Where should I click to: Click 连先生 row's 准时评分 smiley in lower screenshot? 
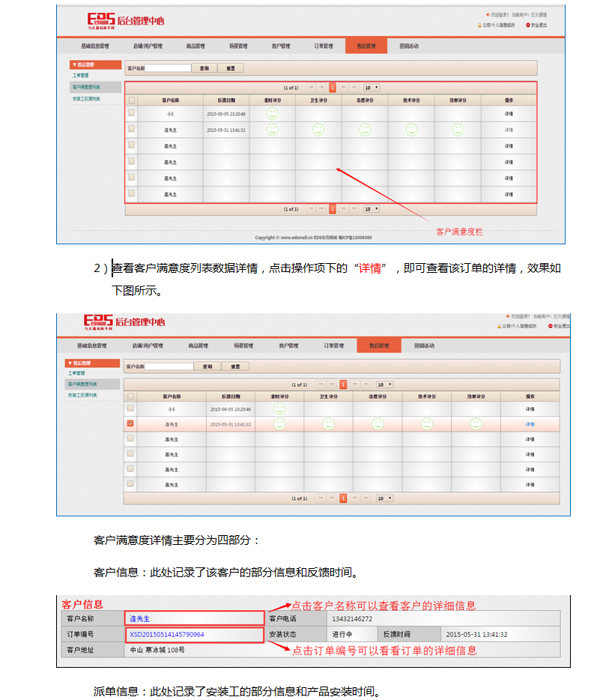tap(279, 424)
